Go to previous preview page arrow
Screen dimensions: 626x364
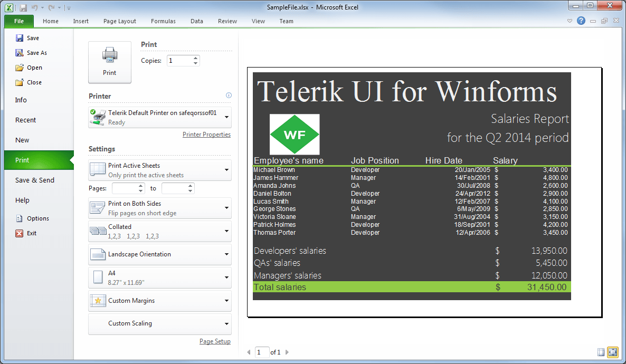click(x=249, y=352)
